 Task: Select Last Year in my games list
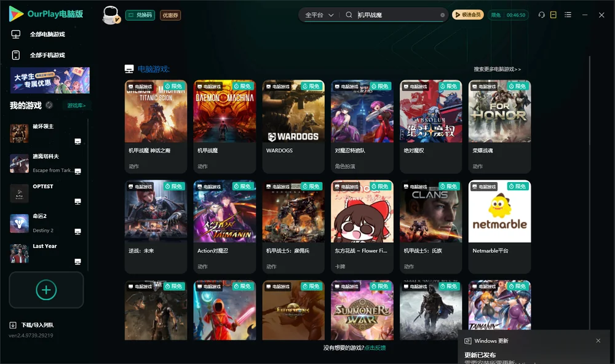pos(46,253)
